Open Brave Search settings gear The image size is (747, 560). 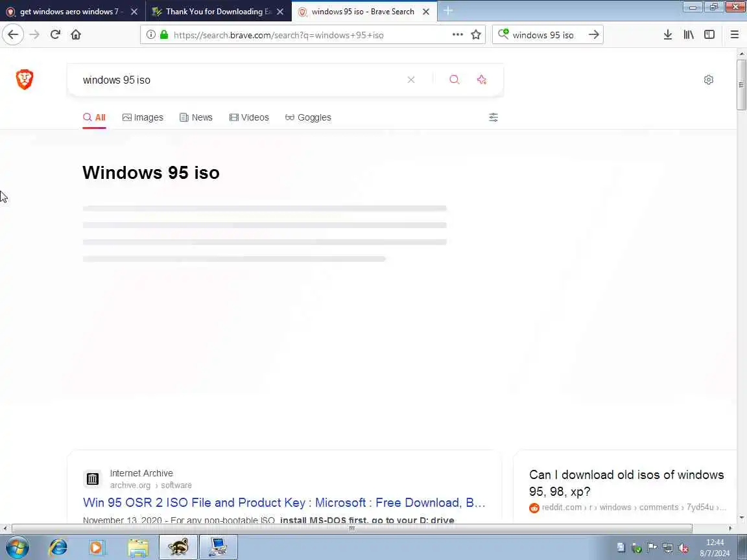708,80
